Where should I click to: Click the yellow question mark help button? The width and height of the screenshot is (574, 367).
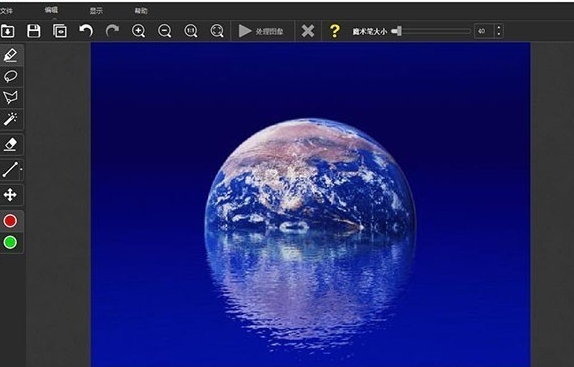point(335,31)
